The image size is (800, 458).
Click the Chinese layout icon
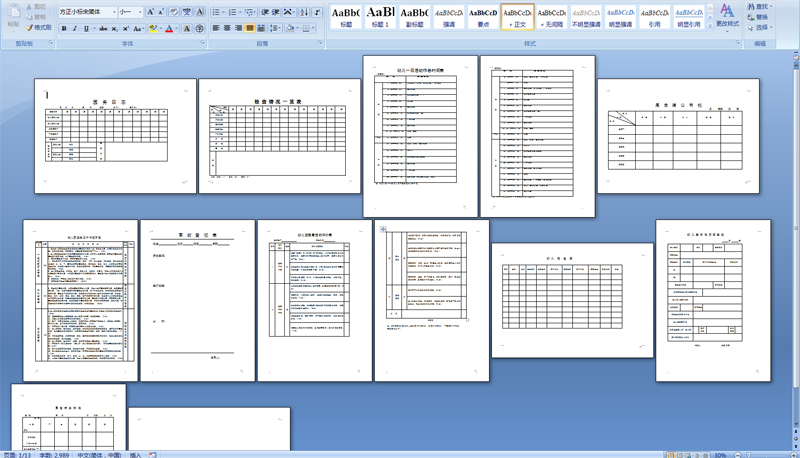pyautogui.click(x=288, y=12)
